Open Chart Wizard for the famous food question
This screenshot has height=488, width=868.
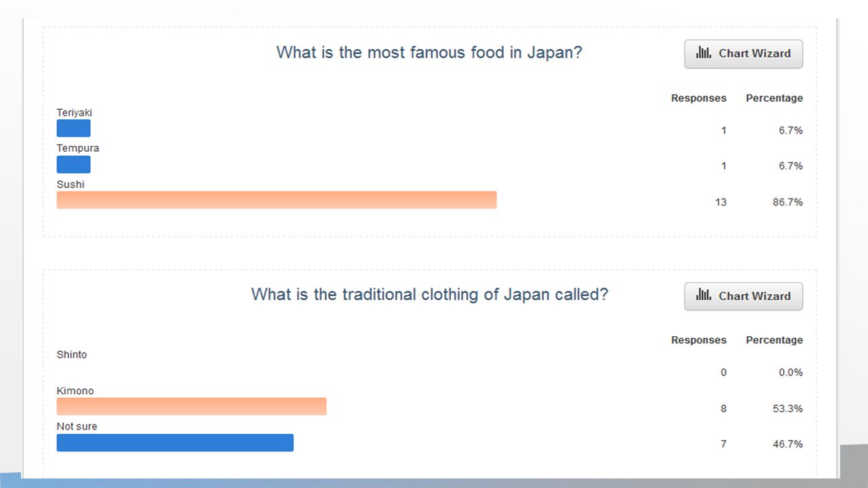[x=743, y=54]
